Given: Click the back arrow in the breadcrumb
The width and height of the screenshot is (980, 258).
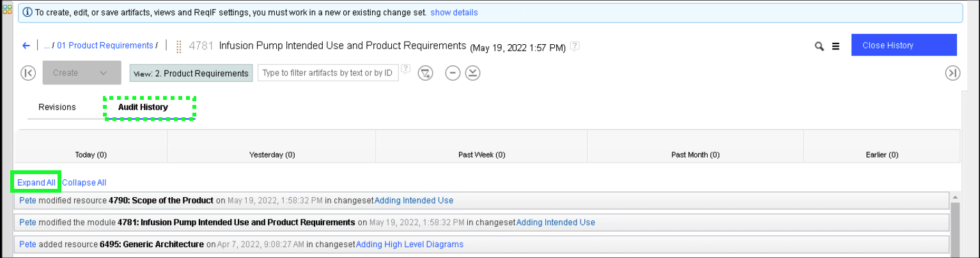Looking at the screenshot, I should (26, 45).
